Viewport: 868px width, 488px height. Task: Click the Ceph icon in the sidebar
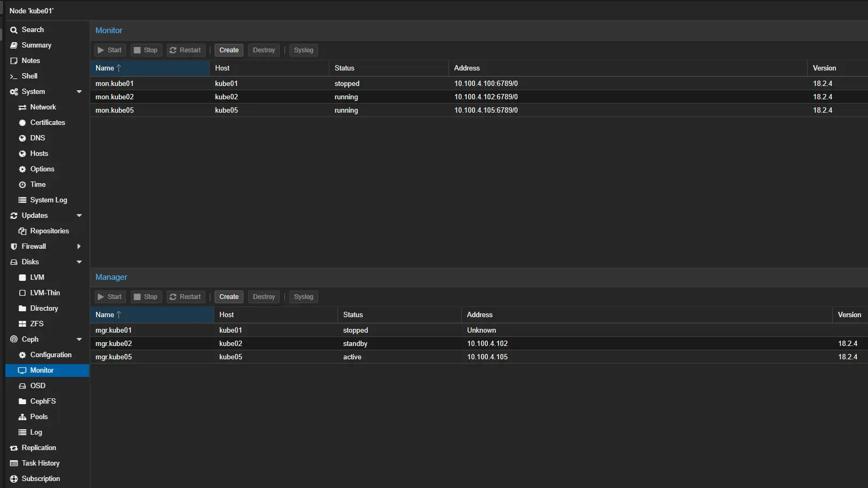coord(14,340)
